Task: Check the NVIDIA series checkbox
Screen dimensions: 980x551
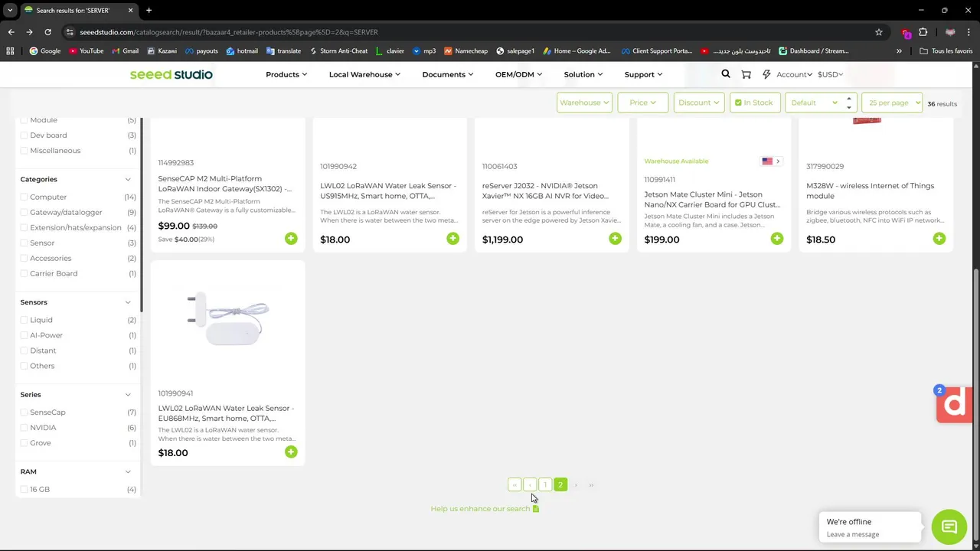Action: (x=24, y=428)
